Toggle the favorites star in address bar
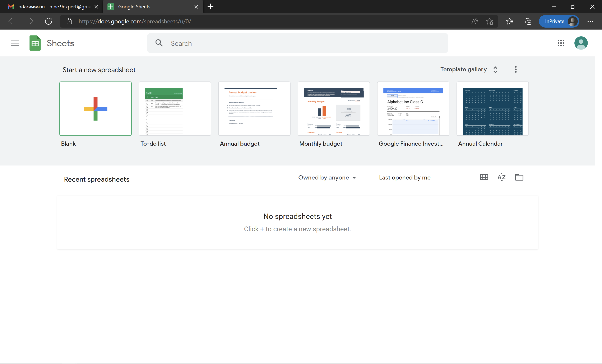602x364 pixels. (x=490, y=21)
